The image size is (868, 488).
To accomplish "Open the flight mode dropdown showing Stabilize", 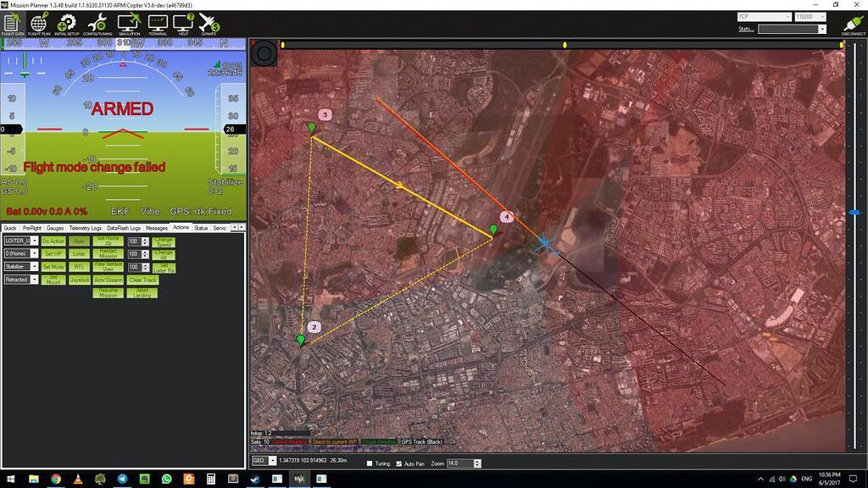I will click(x=35, y=266).
